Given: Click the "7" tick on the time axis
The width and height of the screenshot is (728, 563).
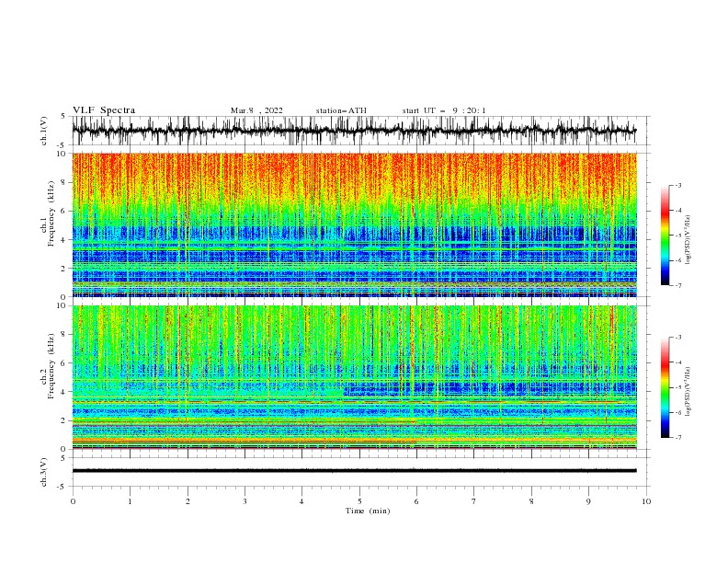Looking at the screenshot, I should (x=474, y=501).
